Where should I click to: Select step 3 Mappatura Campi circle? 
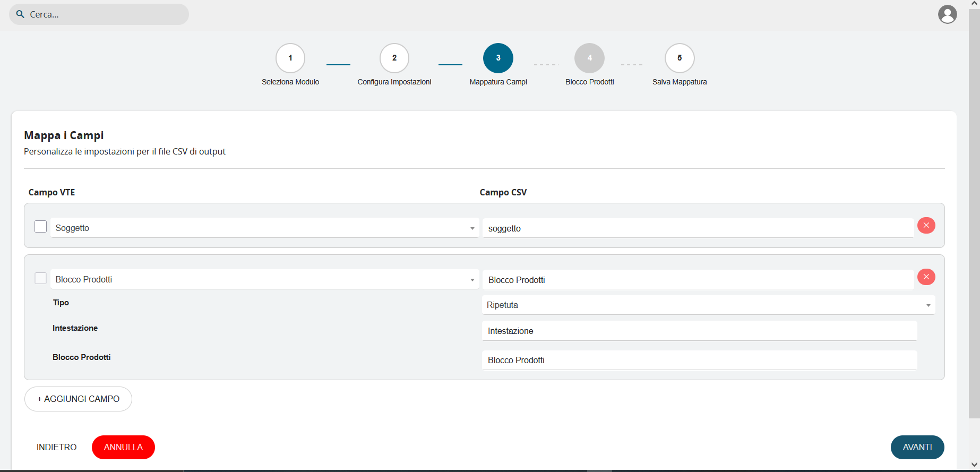pyautogui.click(x=498, y=58)
